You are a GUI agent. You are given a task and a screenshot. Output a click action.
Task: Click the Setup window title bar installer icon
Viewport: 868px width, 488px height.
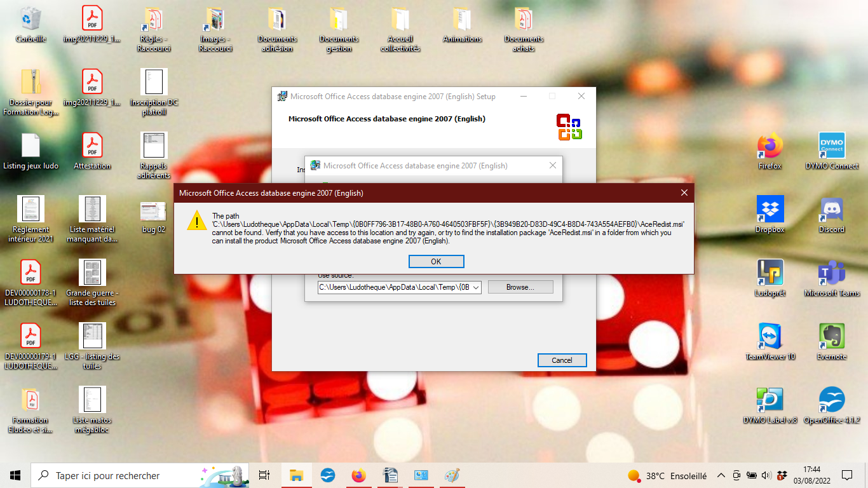(x=282, y=97)
